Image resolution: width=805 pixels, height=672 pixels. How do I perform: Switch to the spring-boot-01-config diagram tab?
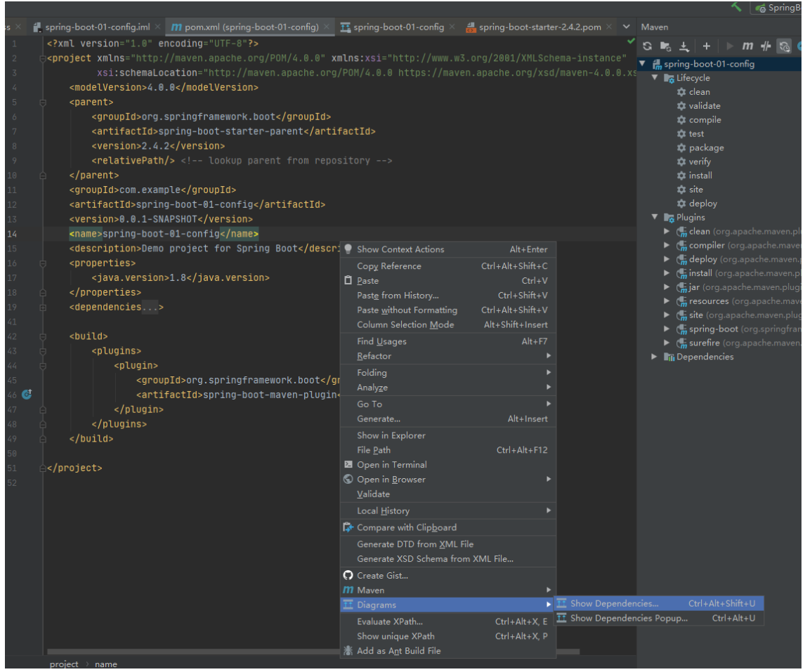398,27
